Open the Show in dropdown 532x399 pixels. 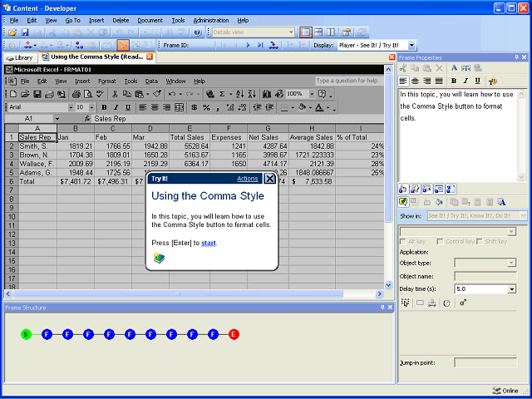click(x=523, y=215)
